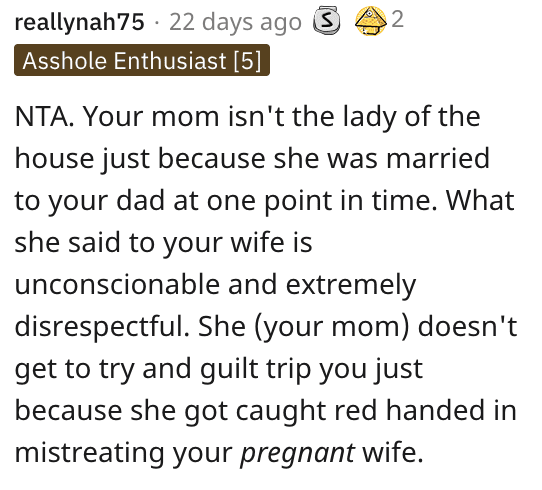Click the word 'disrespectful' in the comment
This screenshot has width=542, height=490.
tap(102, 327)
